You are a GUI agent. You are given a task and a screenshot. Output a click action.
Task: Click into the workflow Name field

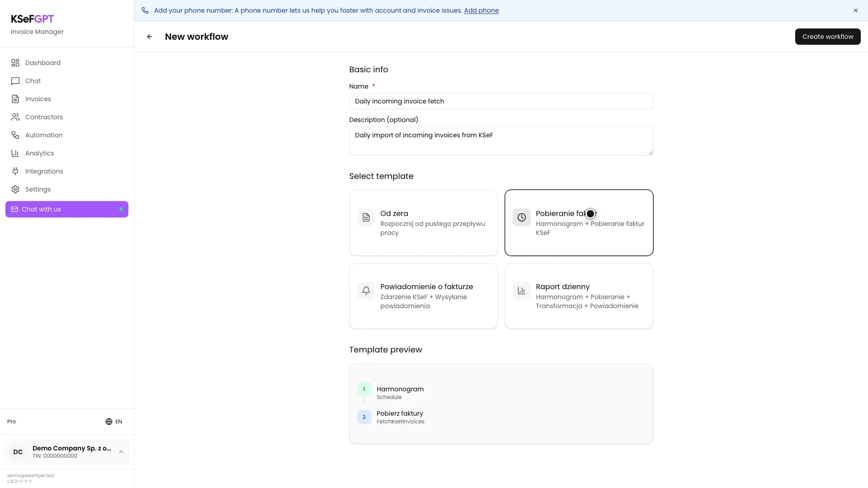pos(501,101)
